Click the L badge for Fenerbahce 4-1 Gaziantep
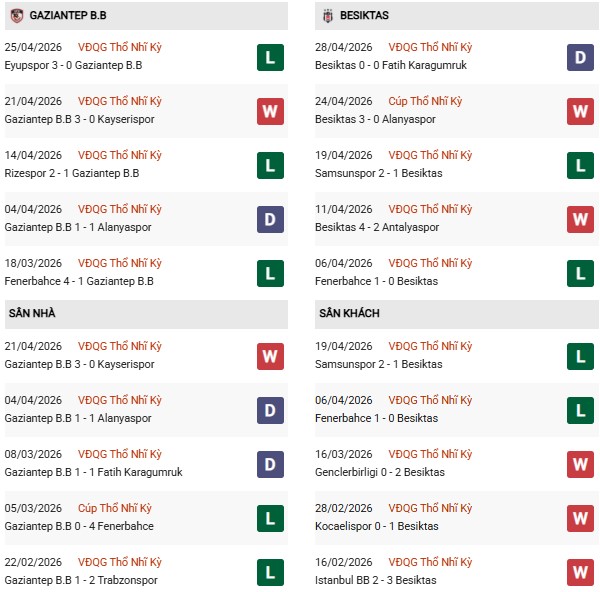The width and height of the screenshot is (600, 592). (270, 273)
